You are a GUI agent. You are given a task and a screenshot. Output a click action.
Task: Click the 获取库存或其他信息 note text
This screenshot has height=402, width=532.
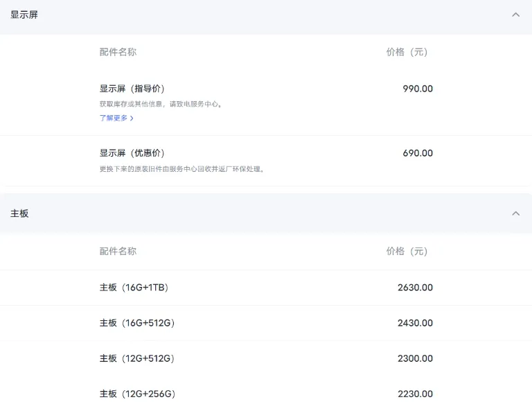(x=161, y=104)
